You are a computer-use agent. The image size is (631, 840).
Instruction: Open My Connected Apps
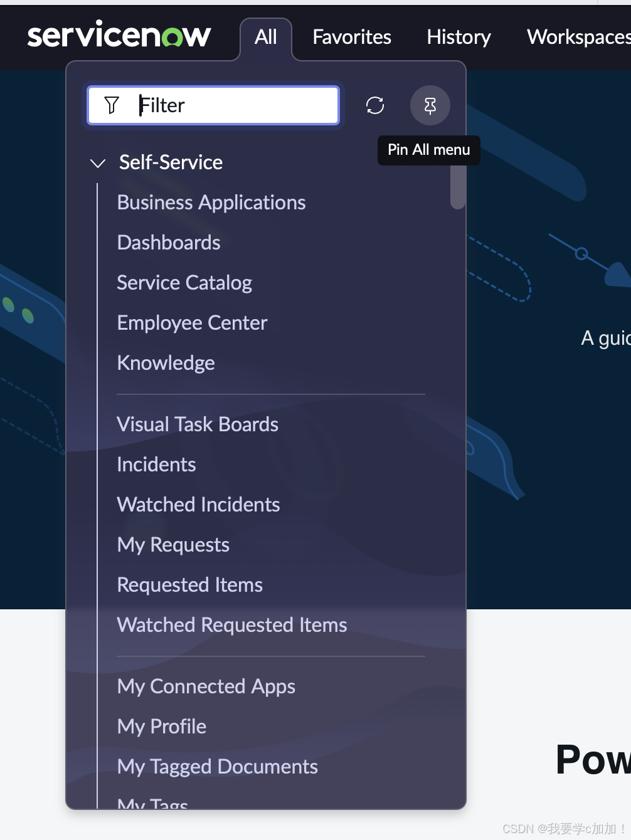click(206, 686)
